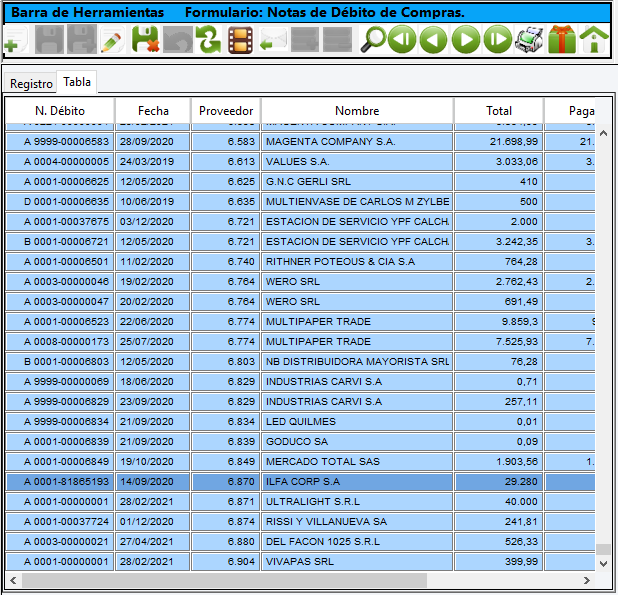The height and width of the screenshot is (595, 618).
Task: Click the film strip icon
Action: coord(240,40)
